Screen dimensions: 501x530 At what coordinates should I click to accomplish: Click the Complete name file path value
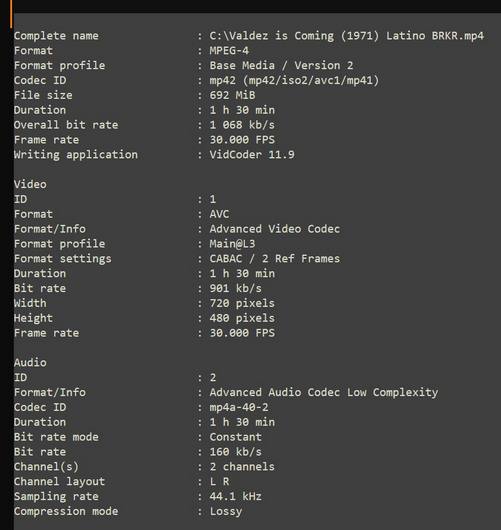pos(347,36)
